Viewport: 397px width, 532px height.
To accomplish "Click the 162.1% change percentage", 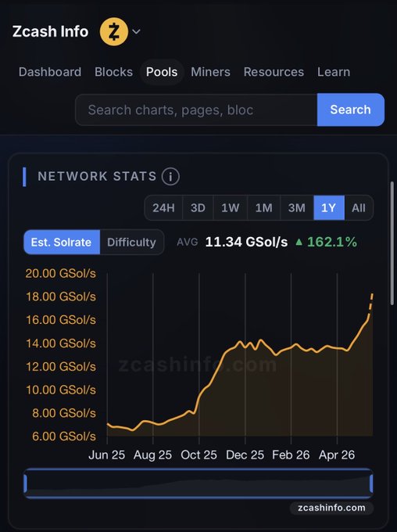I will click(326, 243).
